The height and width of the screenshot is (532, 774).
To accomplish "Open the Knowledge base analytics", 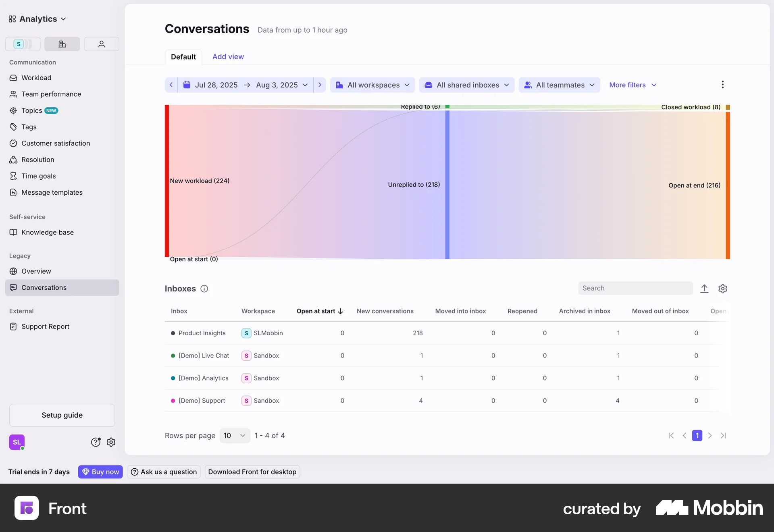I will pyautogui.click(x=47, y=232).
